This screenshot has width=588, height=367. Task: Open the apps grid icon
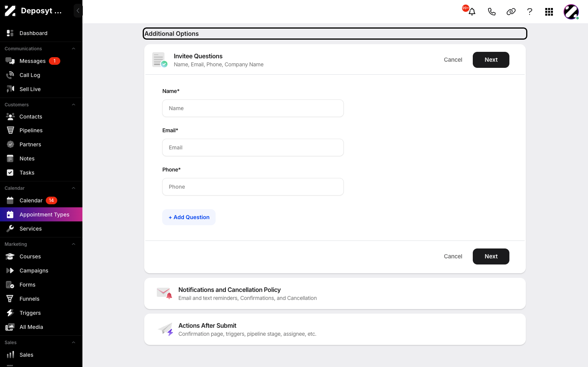pos(549,12)
